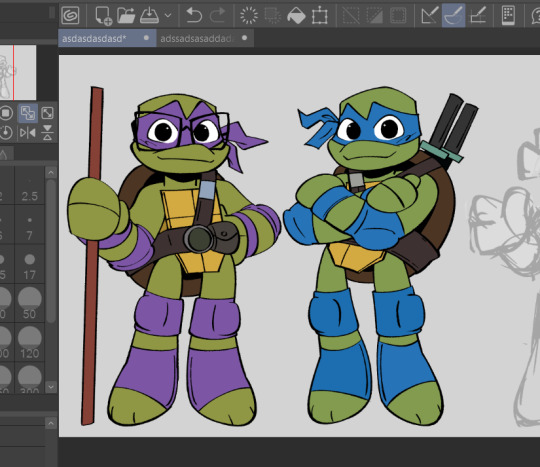Redo the last undone action
Screen dimensions: 540x467
point(218,15)
